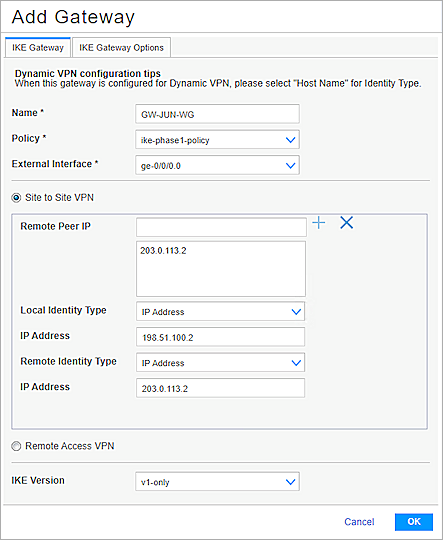Open the External Interface dropdown
443x540 pixels.
click(217, 165)
